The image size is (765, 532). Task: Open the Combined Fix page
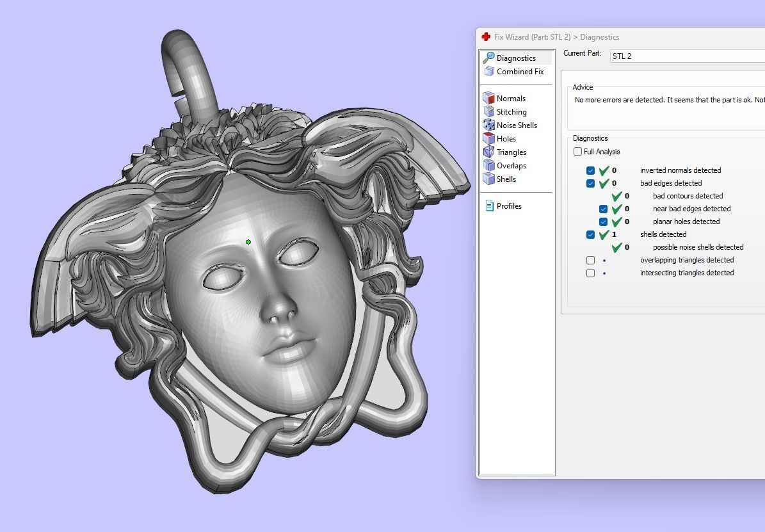(520, 71)
